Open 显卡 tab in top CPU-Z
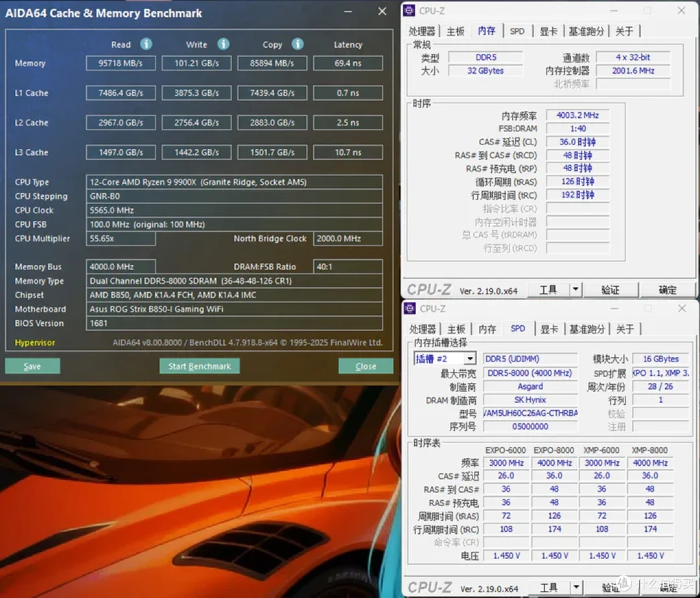Image resolution: width=700 pixels, height=598 pixels. (x=549, y=31)
